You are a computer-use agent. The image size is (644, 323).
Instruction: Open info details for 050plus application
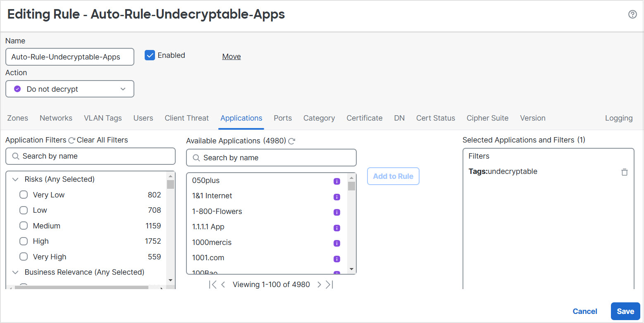click(337, 181)
